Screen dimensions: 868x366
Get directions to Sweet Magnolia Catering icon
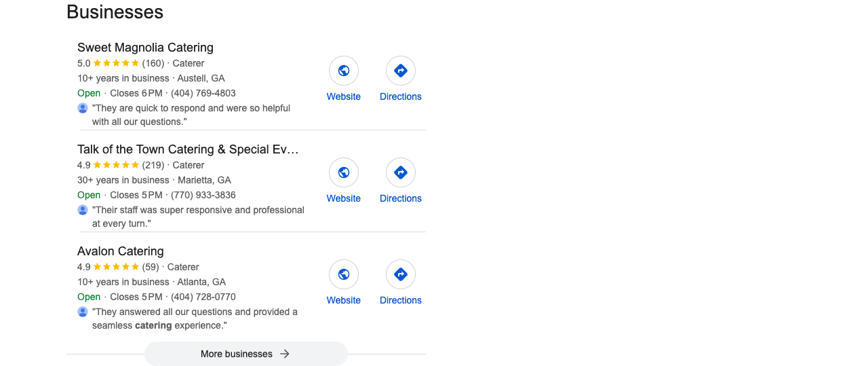[x=401, y=71]
